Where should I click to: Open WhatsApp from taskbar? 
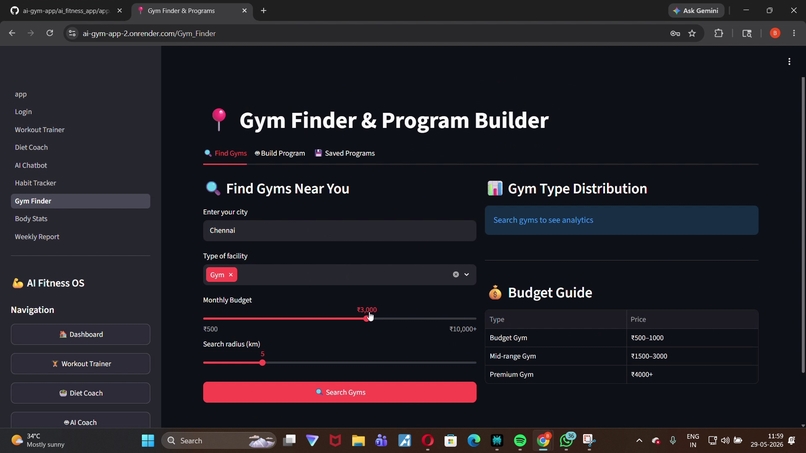click(x=566, y=440)
